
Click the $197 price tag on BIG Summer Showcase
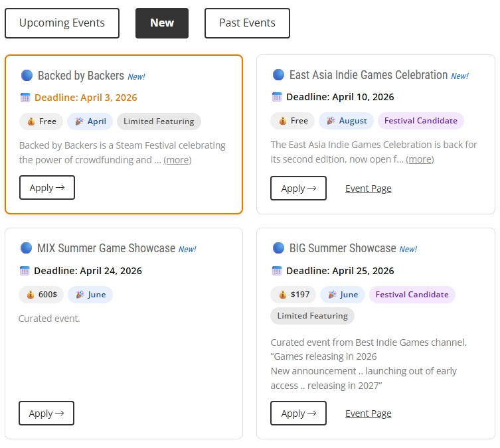click(295, 295)
